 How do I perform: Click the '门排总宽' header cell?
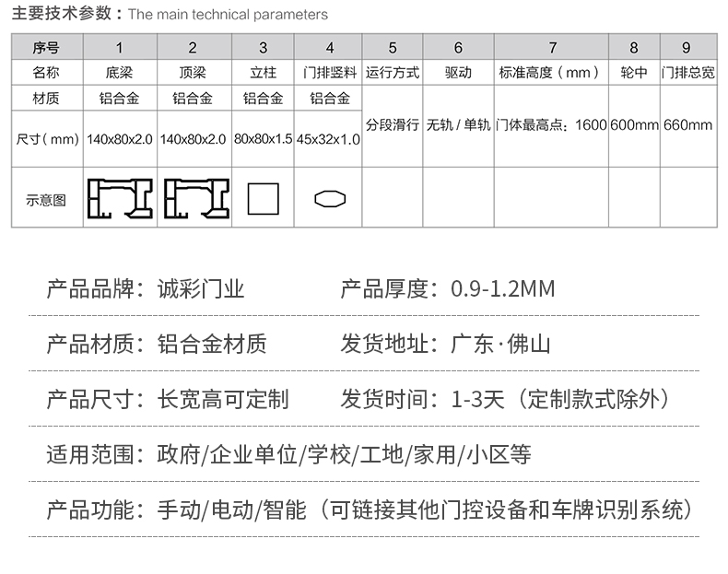pyautogui.click(x=688, y=73)
